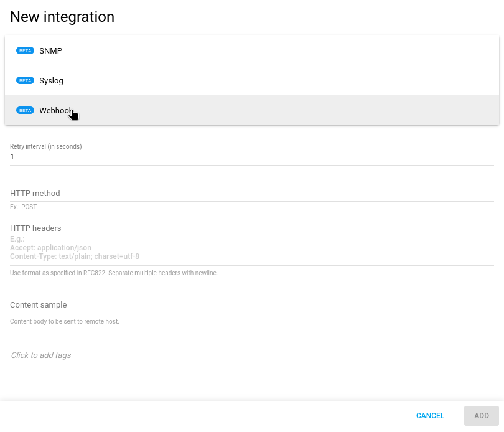Click the BETA badge next to Syslog

[x=25, y=80]
